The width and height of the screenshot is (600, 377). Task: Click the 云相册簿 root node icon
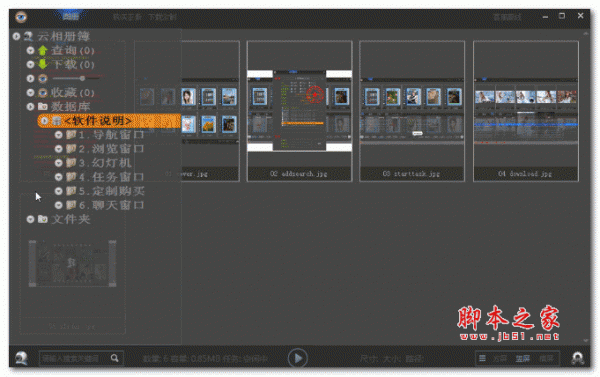tap(28, 36)
